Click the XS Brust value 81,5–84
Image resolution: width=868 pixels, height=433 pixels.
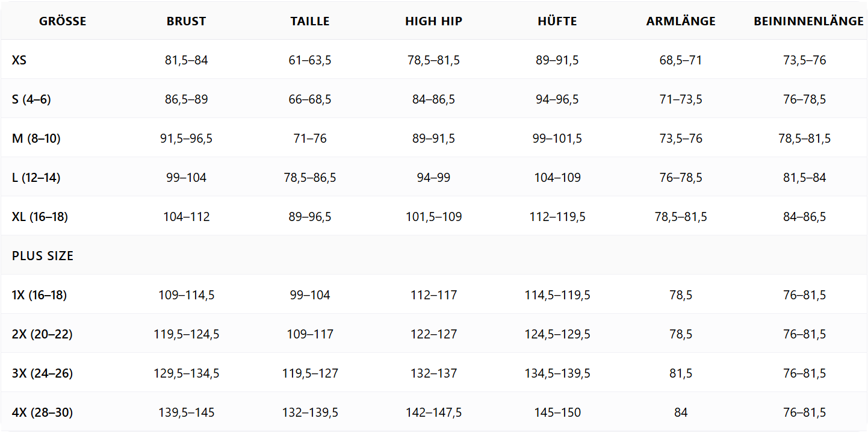click(187, 60)
